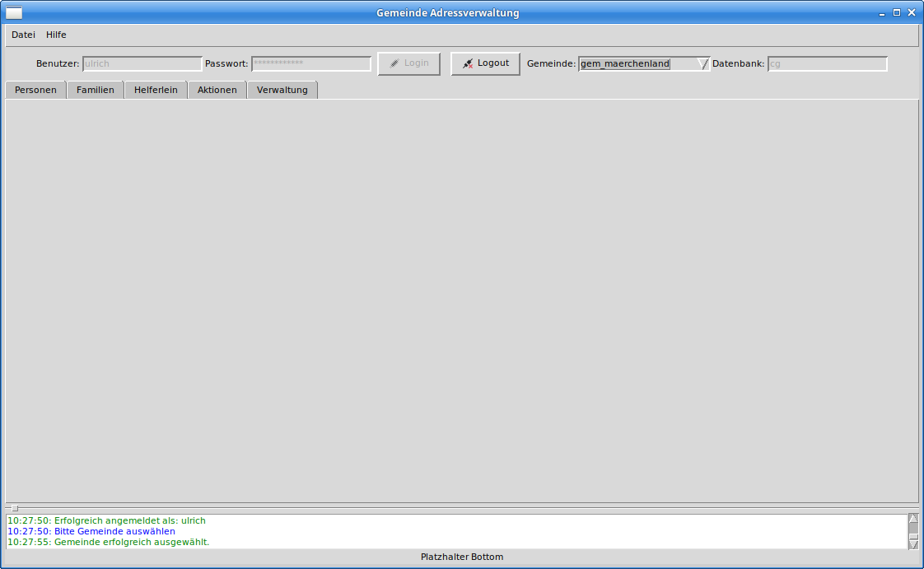Image resolution: width=924 pixels, height=569 pixels.
Task: Click the Logout button
Action: [485, 63]
